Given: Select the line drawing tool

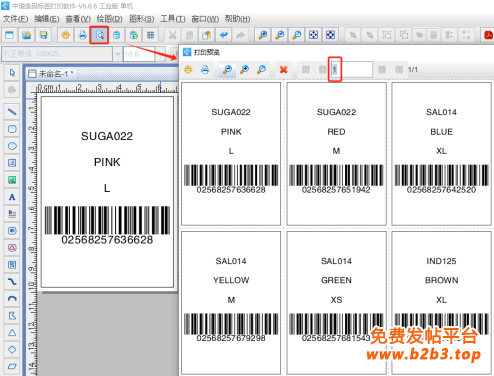Looking at the screenshot, I should (12, 112).
